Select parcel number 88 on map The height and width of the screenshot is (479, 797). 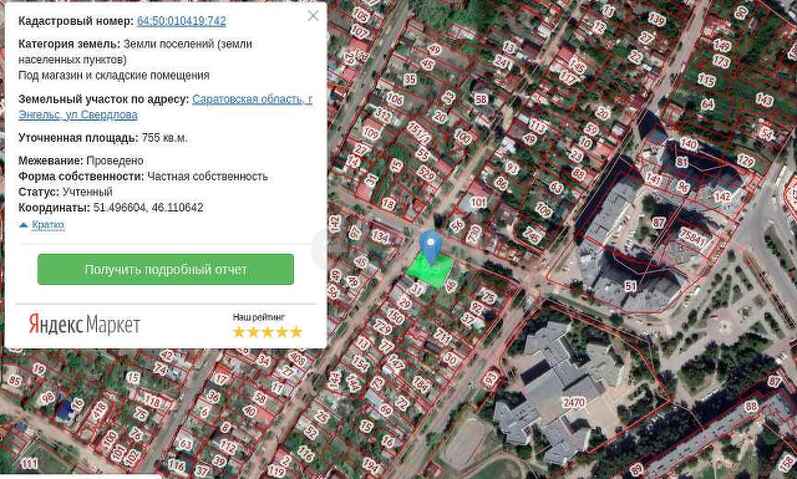pos(750,407)
